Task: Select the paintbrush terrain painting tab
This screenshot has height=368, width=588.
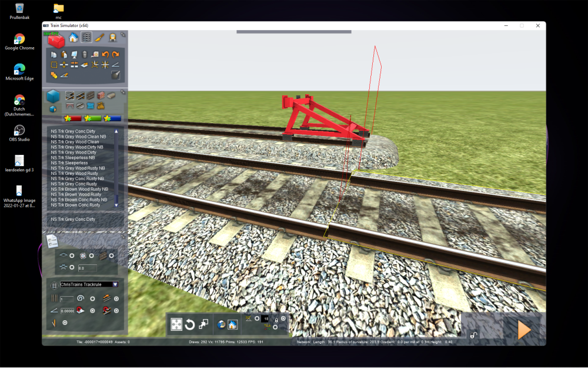Action: pos(99,38)
